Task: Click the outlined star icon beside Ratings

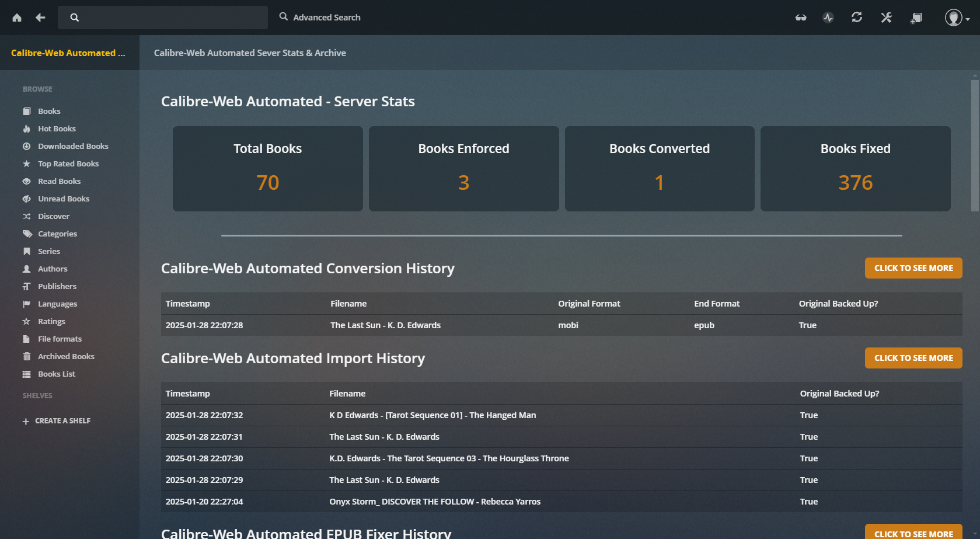Action: pos(26,321)
